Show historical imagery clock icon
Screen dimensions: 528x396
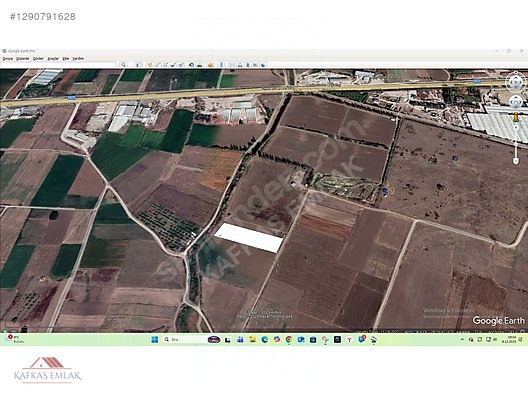point(192,65)
